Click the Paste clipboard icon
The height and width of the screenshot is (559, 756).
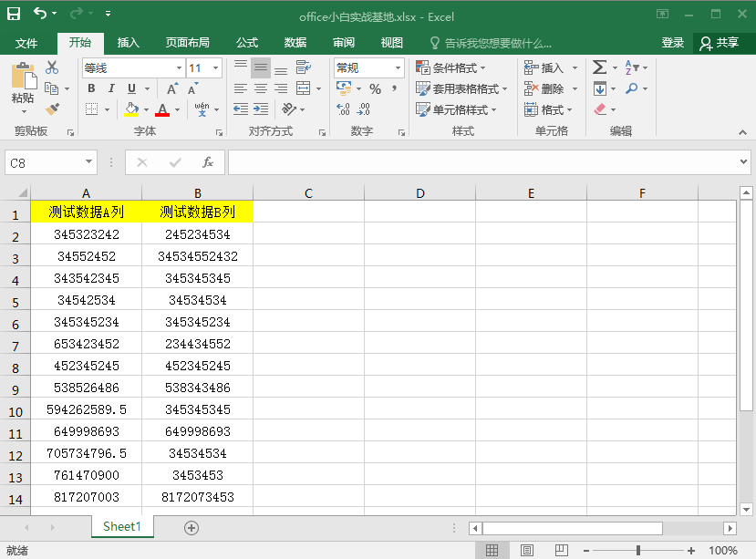point(23,76)
